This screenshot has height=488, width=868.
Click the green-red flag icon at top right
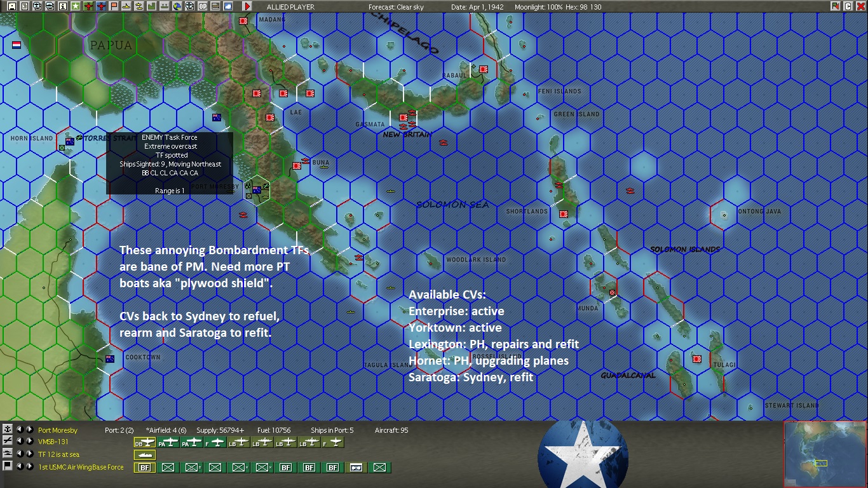pos(836,6)
